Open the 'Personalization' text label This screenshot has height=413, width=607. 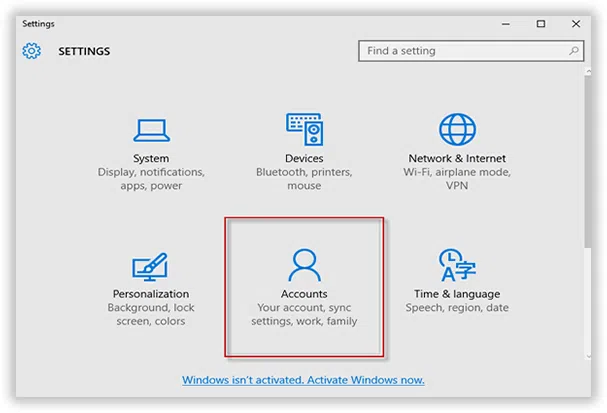click(151, 294)
